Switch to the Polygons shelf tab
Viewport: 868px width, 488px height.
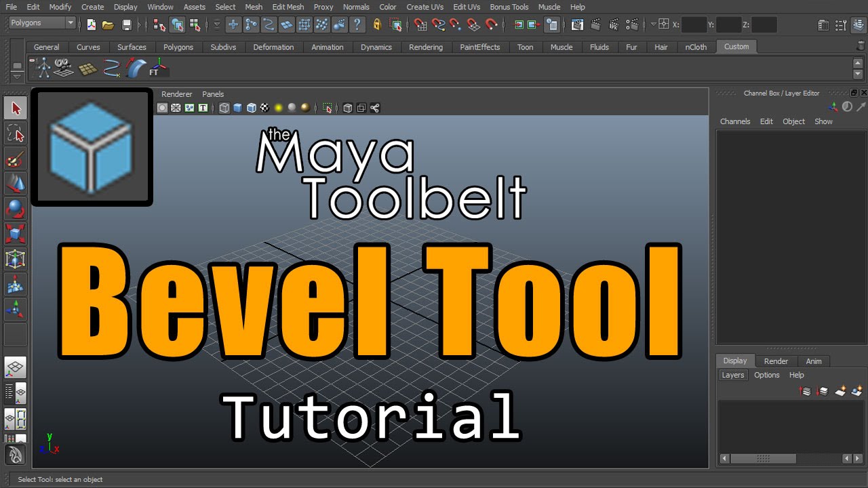(x=178, y=47)
